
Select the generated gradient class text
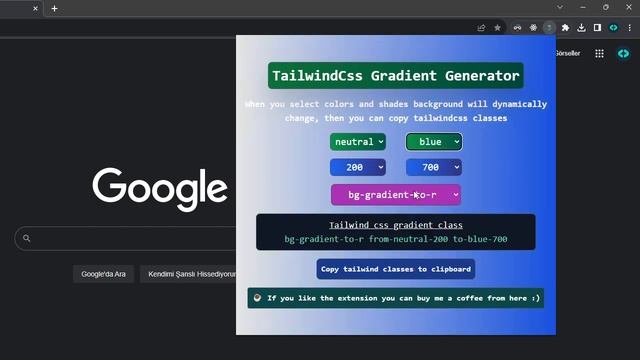pos(396,239)
